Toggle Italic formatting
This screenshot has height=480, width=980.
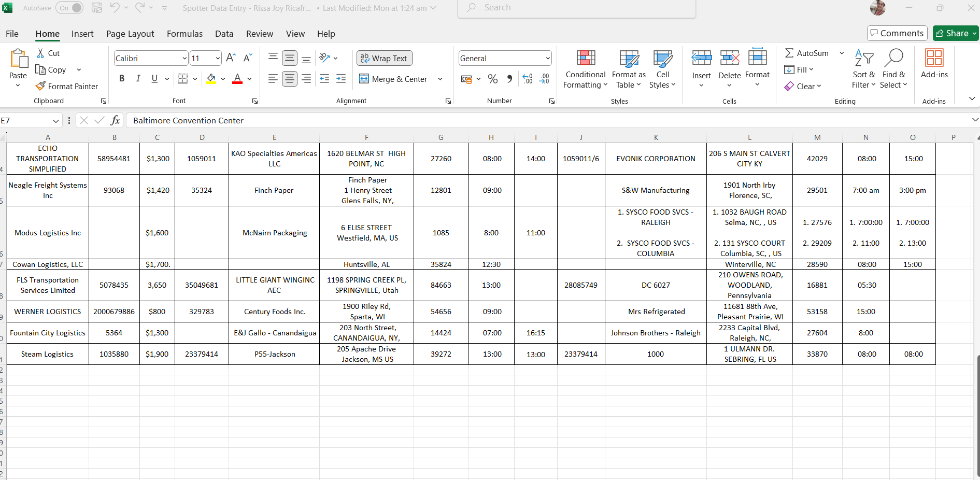(x=138, y=78)
